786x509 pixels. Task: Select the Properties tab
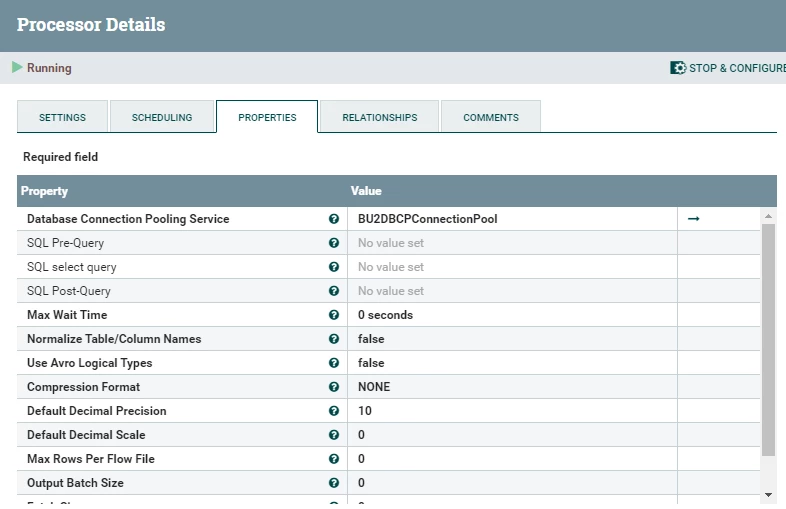click(267, 117)
